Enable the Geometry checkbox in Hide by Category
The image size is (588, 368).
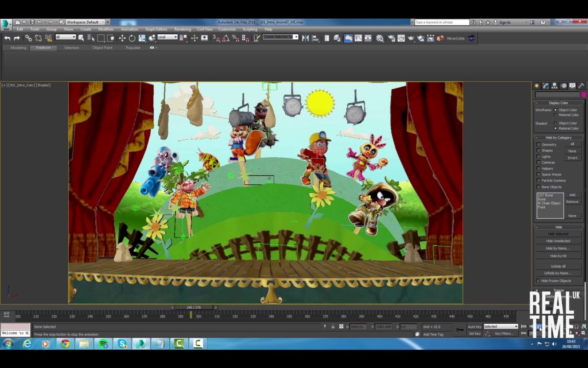coord(538,144)
